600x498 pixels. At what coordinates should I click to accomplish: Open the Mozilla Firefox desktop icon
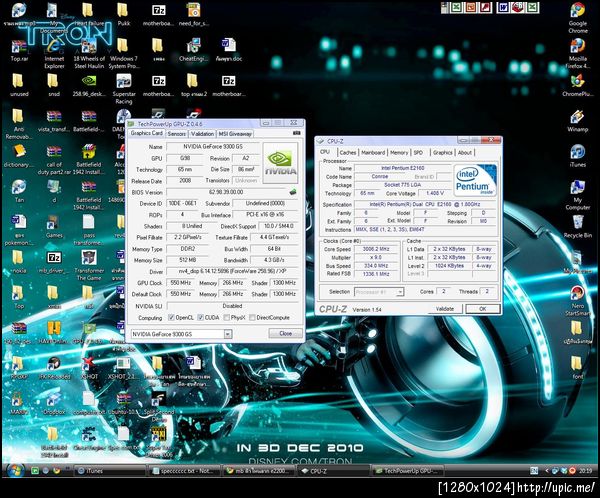click(x=577, y=53)
